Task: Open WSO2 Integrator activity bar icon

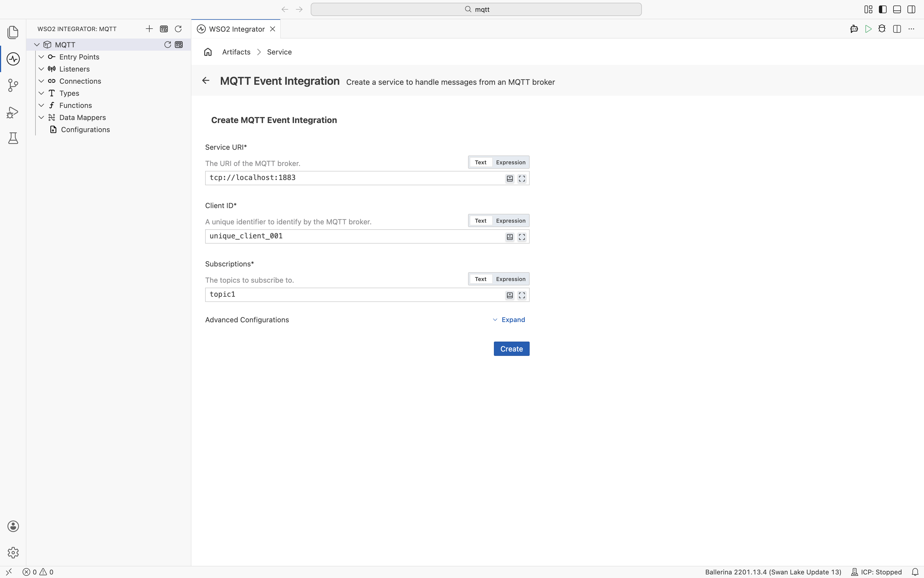Action: pyautogui.click(x=13, y=59)
